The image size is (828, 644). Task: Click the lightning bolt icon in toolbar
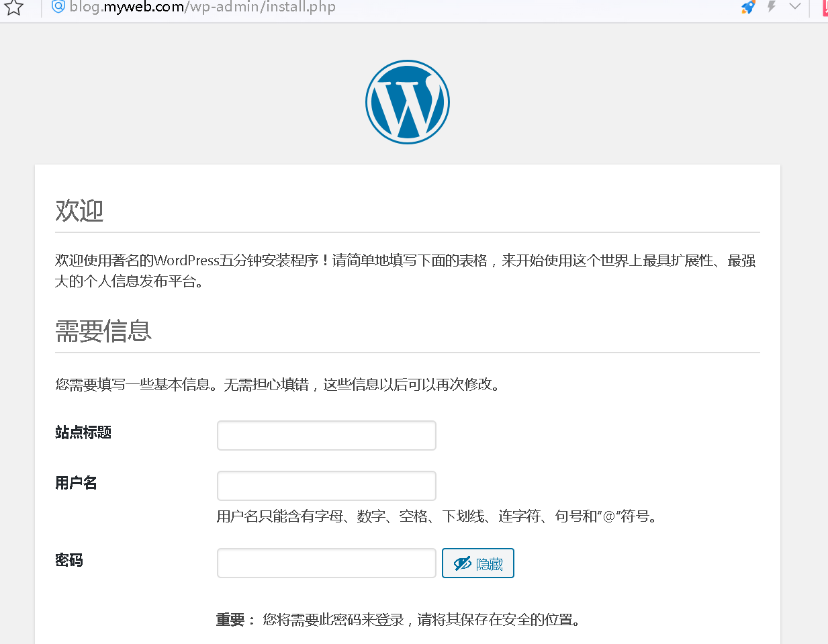pos(772,7)
